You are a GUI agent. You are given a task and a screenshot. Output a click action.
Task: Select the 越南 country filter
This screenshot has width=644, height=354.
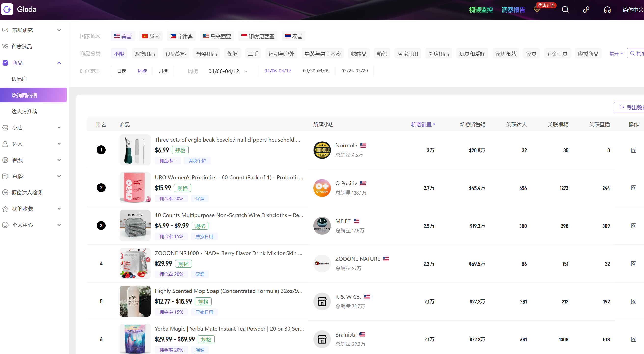coord(151,36)
